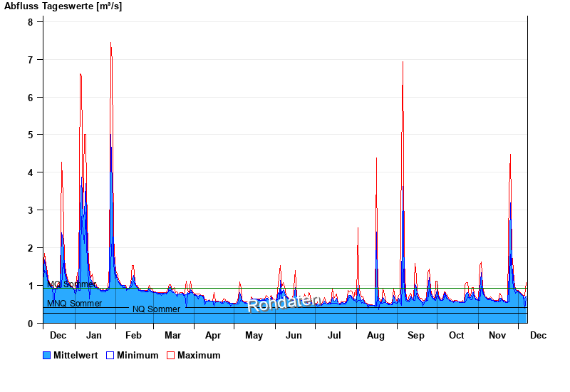Click the MNQ Sommer line label
Screen dimensions: 570x392
[74, 304]
